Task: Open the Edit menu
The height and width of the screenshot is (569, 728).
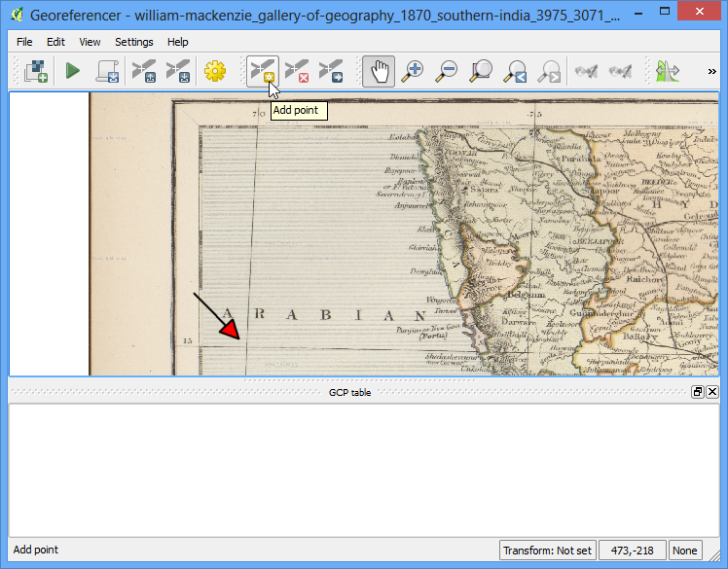Action: [55, 42]
